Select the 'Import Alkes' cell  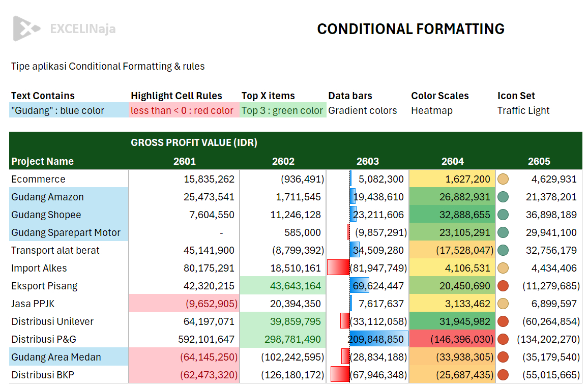click(x=69, y=268)
